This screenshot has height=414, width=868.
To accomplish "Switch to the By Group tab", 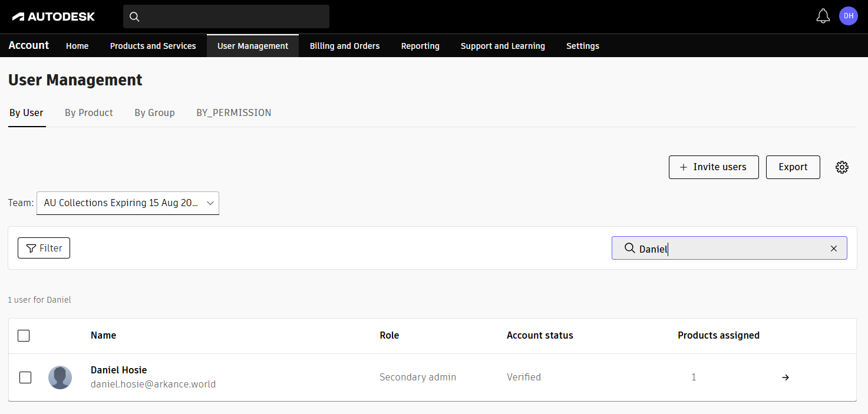I will pyautogui.click(x=154, y=112).
